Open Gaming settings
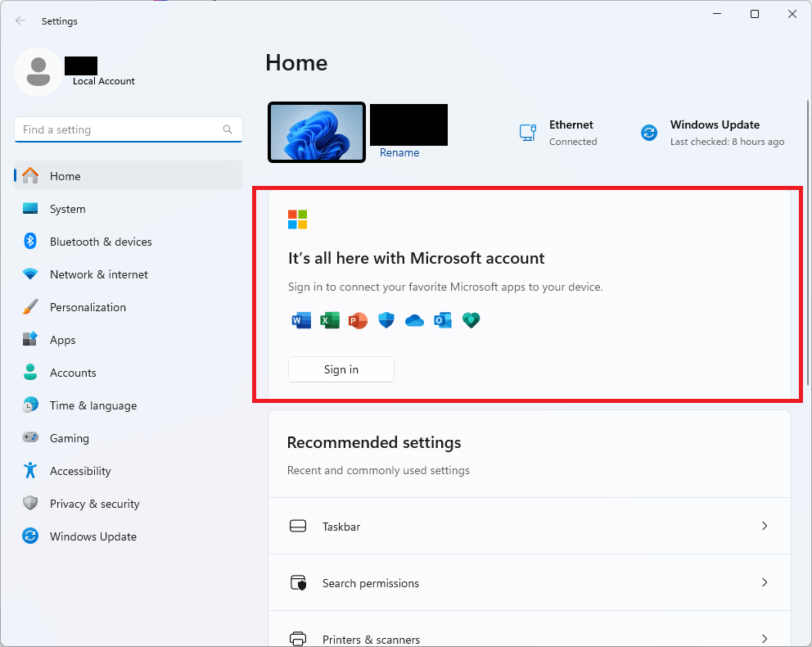The image size is (812, 647). coord(129,437)
